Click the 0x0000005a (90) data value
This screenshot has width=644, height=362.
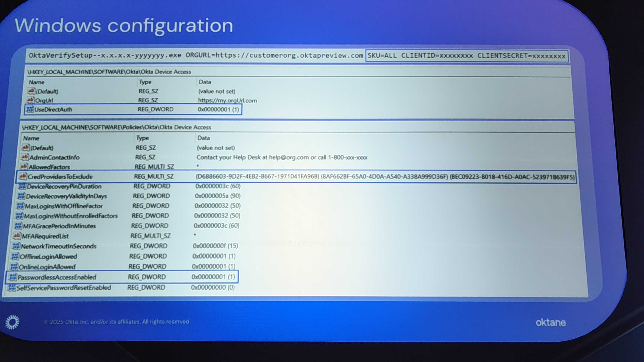[x=218, y=196]
